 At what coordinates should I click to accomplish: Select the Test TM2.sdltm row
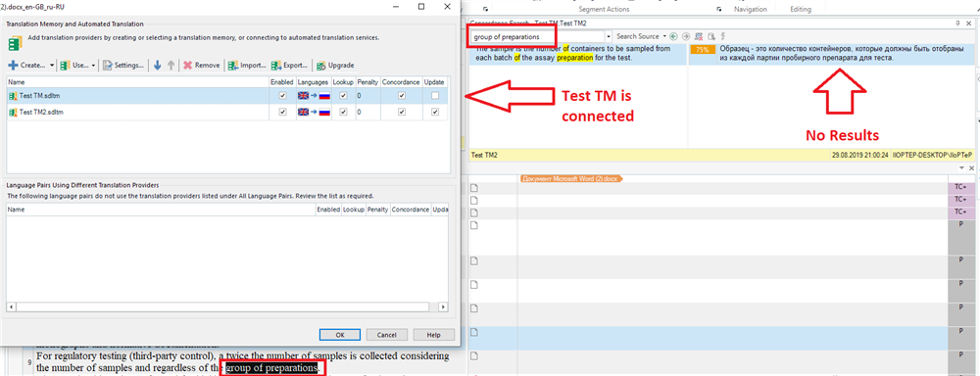click(227, 112)
